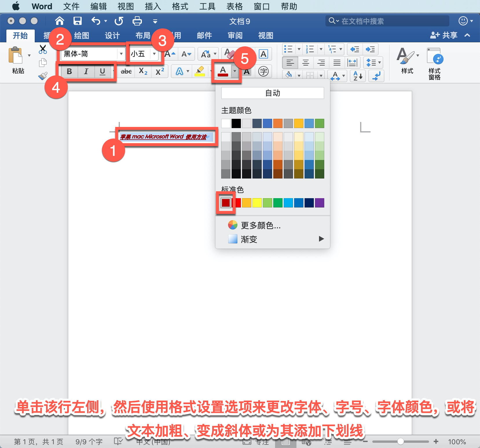Image resolution: width=480 pixels, height=448 pixels.
Task: Open the font name dropdown 黑体-简
Action: 121,54
